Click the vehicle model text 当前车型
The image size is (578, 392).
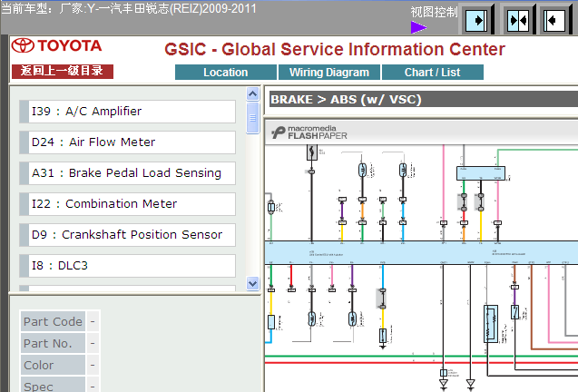(x=128, y=8)
